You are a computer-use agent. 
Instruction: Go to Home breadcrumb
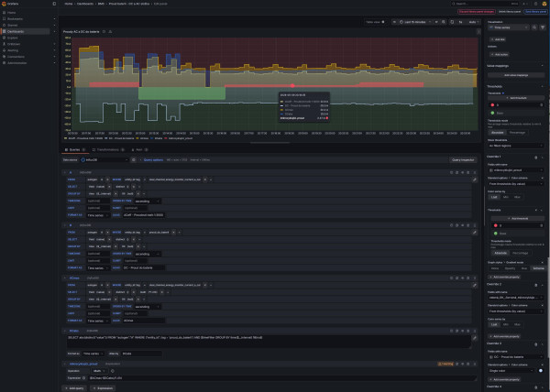(x=69, y=4)
